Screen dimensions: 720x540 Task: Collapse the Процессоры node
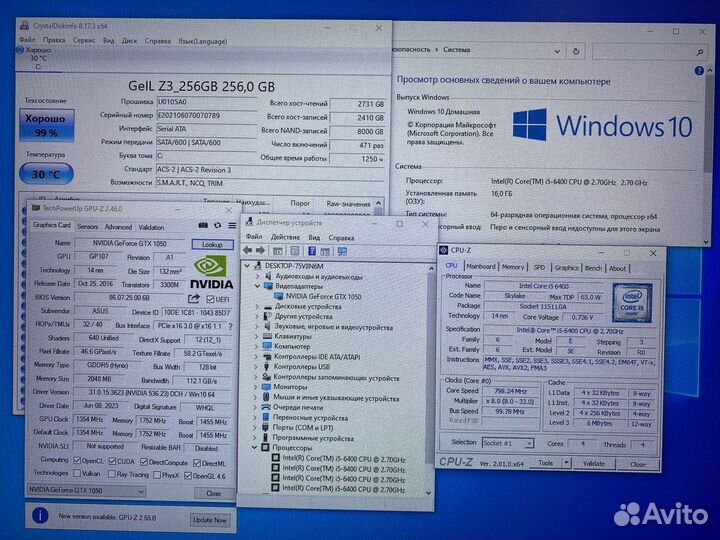pyautogui.click(x=254, y=447)
